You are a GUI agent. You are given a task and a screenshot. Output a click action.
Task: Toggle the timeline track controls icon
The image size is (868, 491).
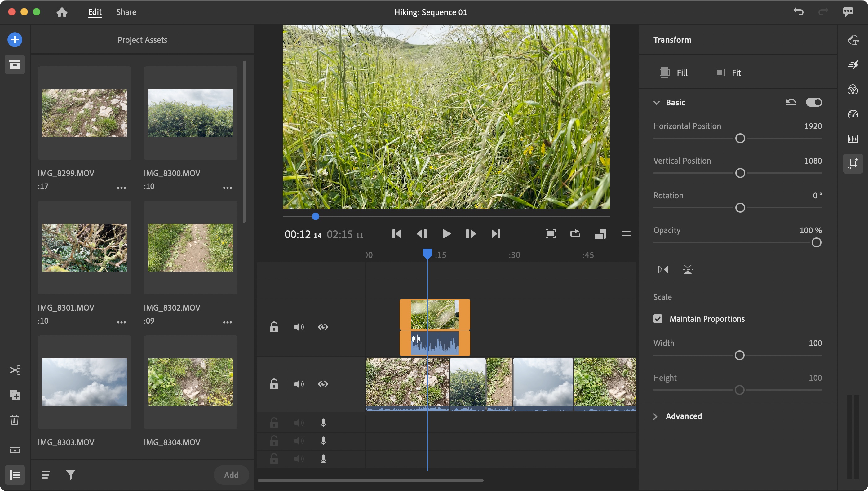coord(15,475)
